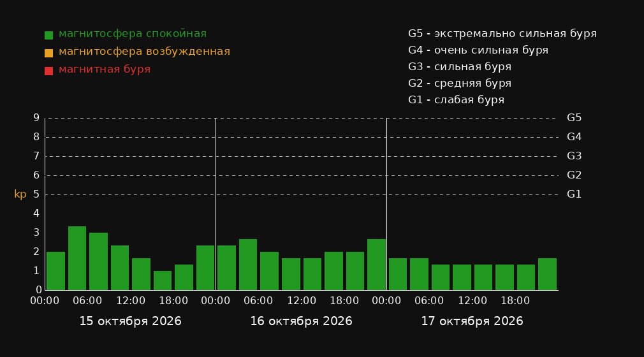Click the first bar of 15 октября 2026
644x357 pixels.
tap(56, 271)
